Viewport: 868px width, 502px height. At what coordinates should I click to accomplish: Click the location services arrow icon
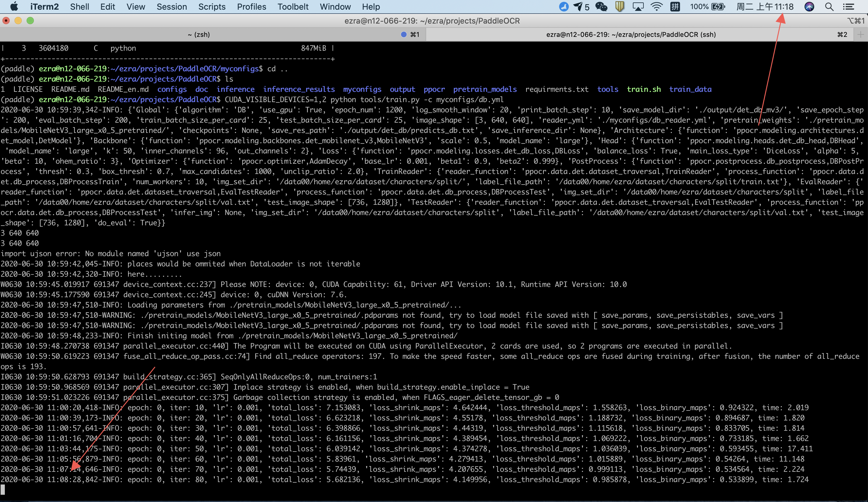click(578, 7)
